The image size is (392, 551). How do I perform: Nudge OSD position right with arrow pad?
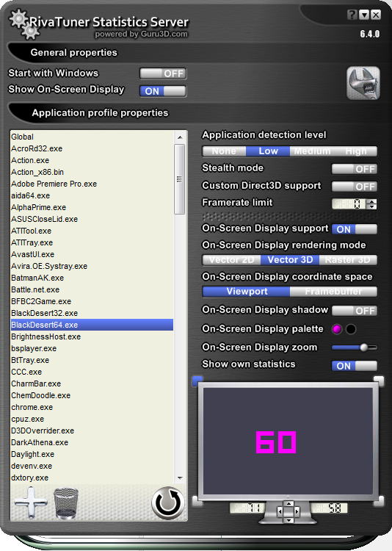297,511
